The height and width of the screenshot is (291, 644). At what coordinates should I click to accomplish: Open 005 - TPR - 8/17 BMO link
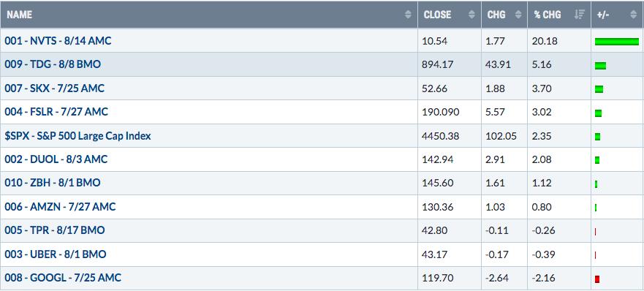55,230
